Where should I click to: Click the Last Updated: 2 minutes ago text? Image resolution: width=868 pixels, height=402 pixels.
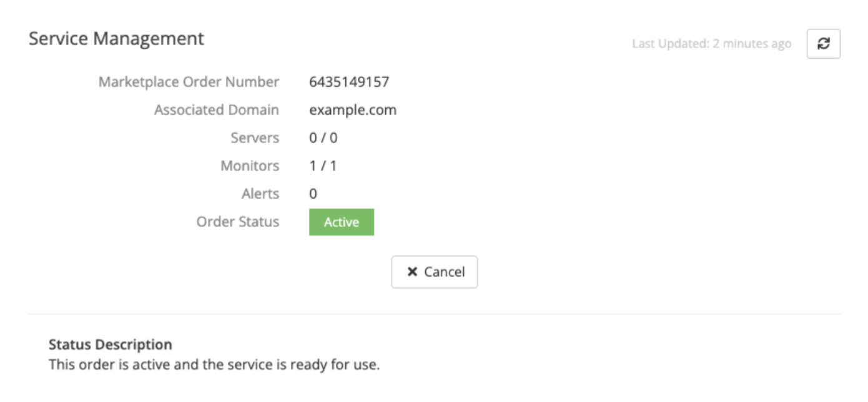coord(712,44)
